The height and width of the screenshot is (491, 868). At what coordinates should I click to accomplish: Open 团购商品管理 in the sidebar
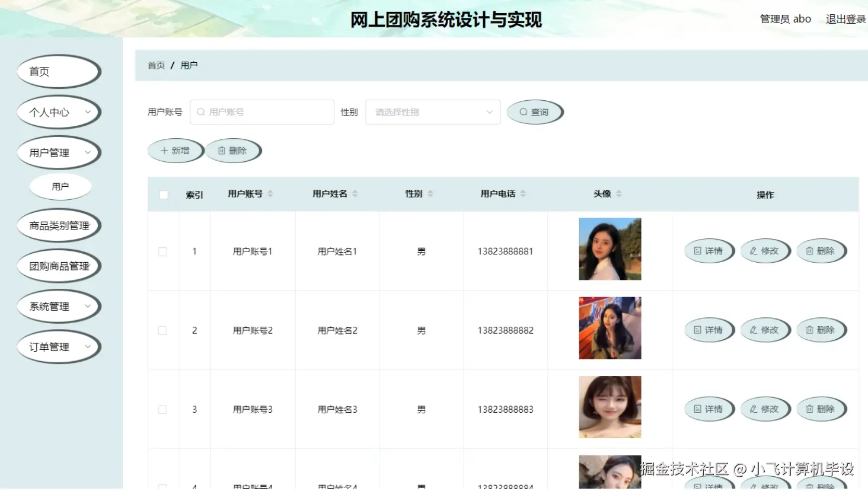coord(59,266)
